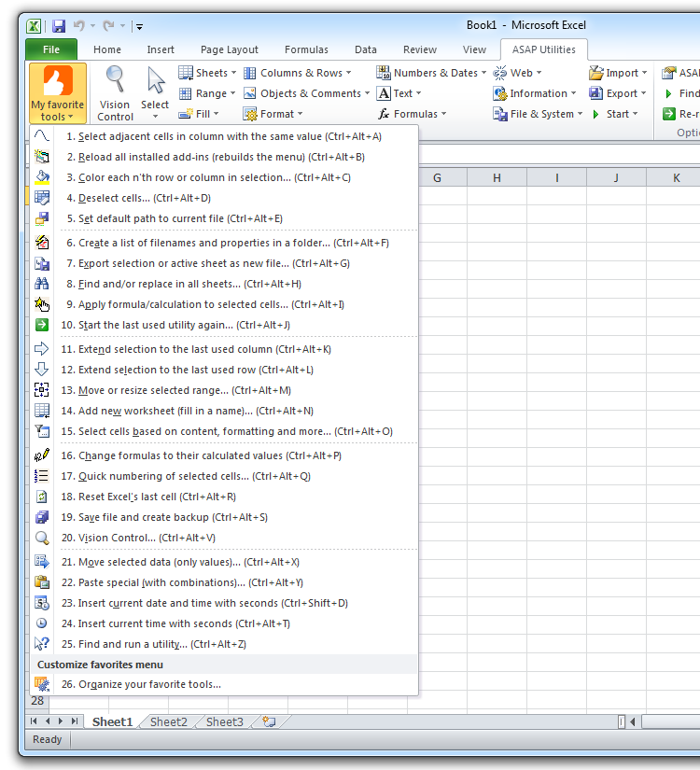
Task: Click list icon for Quick numbering of cells
Action: click(42, 476)
